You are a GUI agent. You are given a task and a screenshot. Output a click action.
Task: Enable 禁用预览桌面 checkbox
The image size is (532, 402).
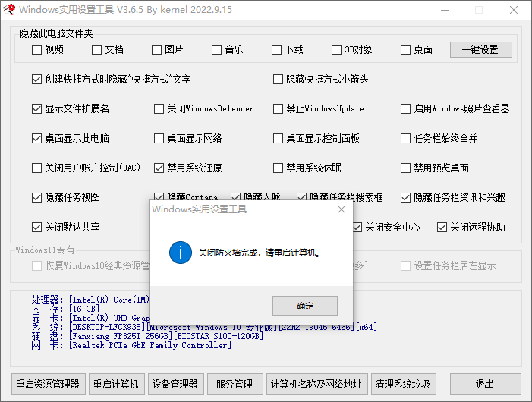click(405, 168)
